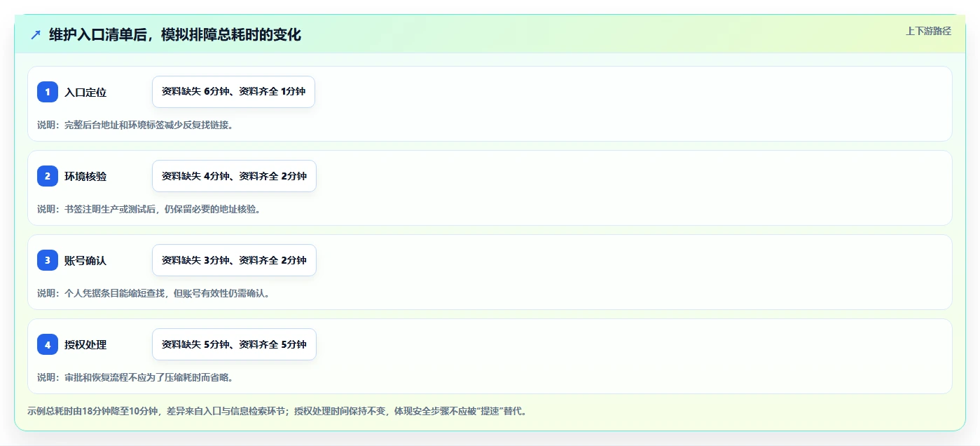This screenshot has height=446, width=980.
Task: Click the pill reading 资料缺失 5分钟、资料齐全 5分钟
Action: pyautogui.click(x=234, y=344)
